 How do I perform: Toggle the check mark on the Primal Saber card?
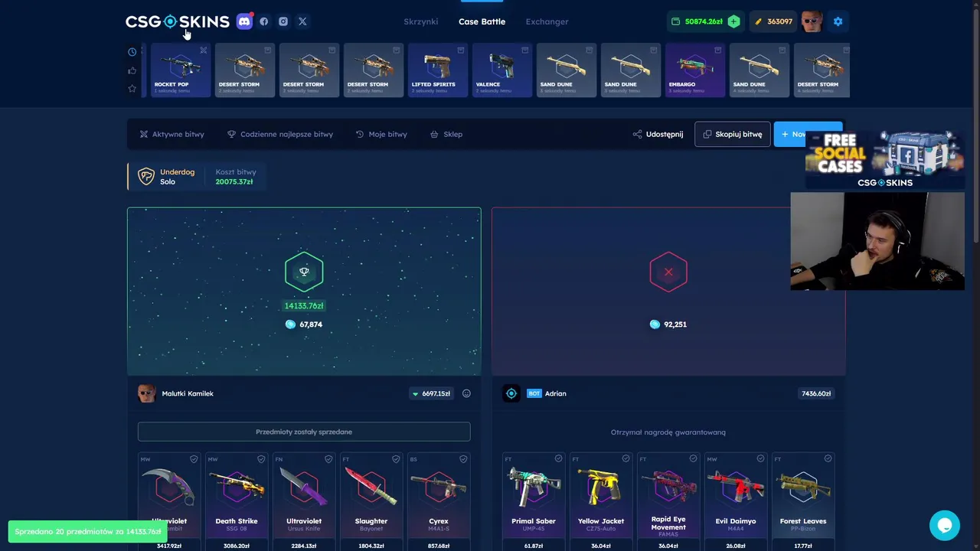(x=558, y=458)
